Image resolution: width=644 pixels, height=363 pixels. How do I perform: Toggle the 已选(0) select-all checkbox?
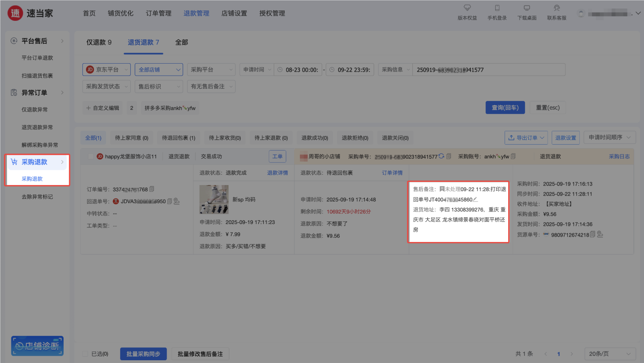85,354
